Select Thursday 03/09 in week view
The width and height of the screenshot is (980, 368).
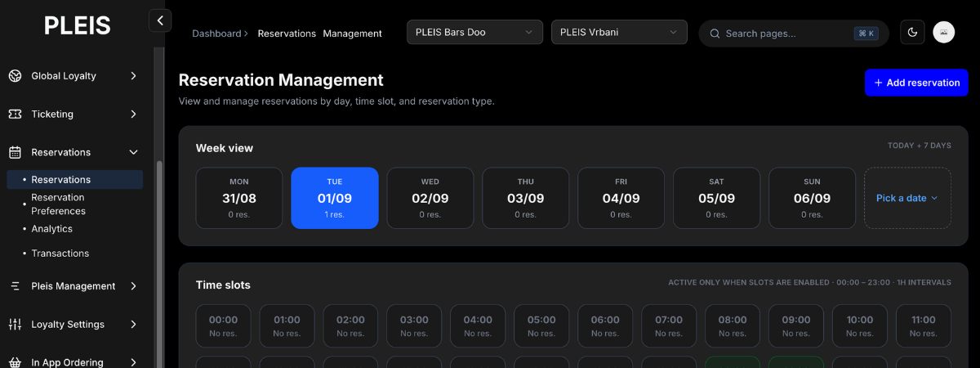tap(526, 198)
